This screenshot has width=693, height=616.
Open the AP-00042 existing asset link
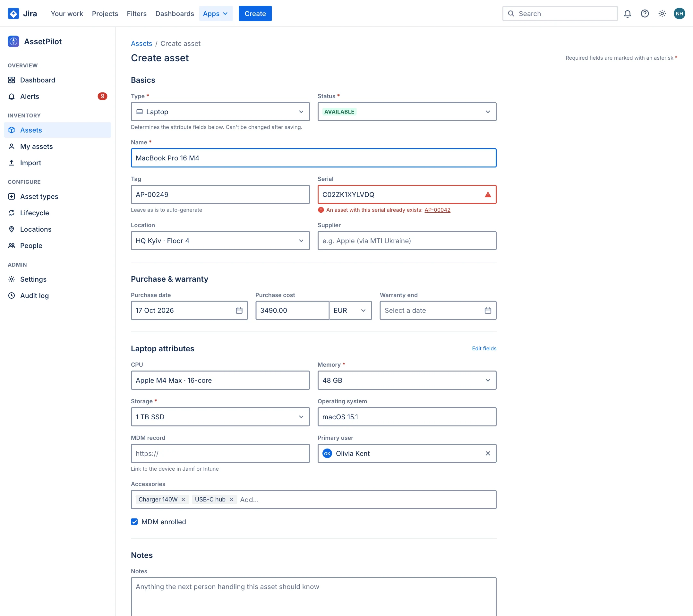click(437, 210)
